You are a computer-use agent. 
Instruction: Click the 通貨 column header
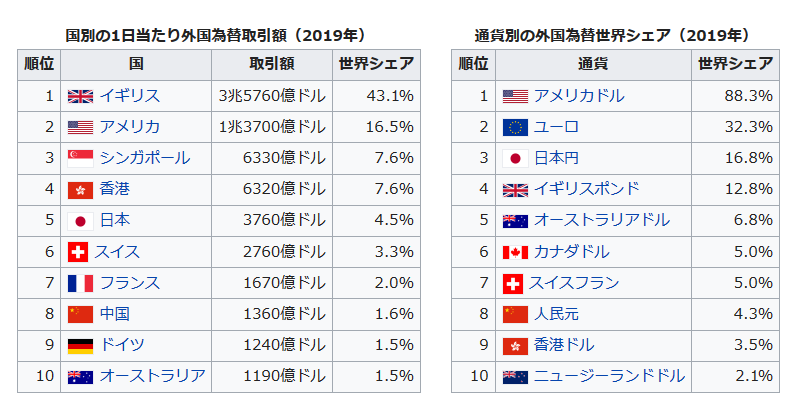pyautogui.click(x=594, y=64)
